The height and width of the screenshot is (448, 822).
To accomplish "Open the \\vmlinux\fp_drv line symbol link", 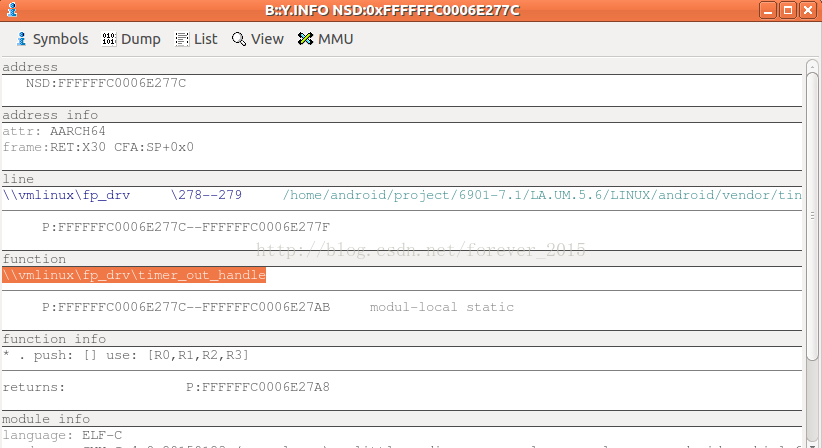I will (67, 195).
